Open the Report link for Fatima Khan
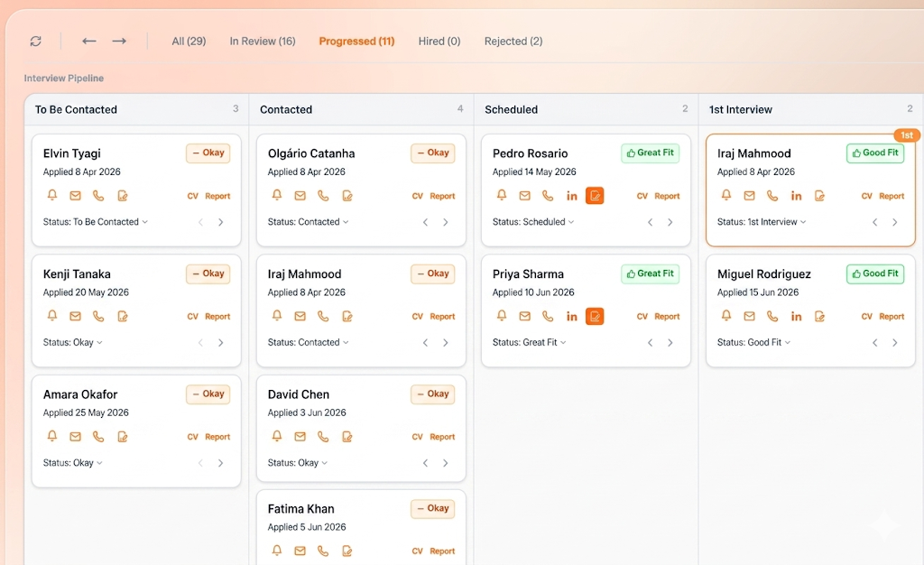The image size is (924, 565). (x=442, y=551)
